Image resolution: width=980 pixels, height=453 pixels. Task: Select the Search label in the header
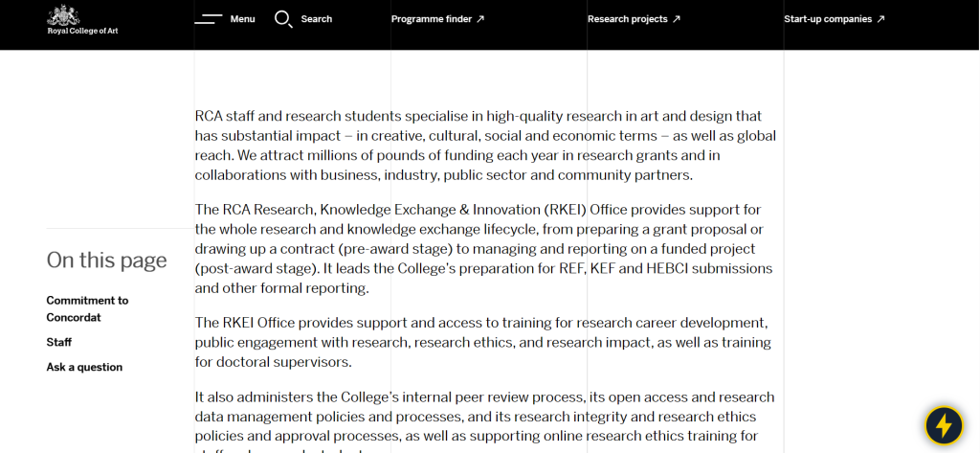click(316, 19)
